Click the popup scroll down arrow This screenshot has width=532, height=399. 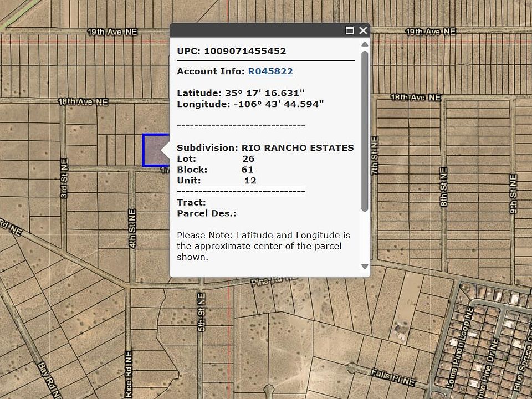point(365,267)
